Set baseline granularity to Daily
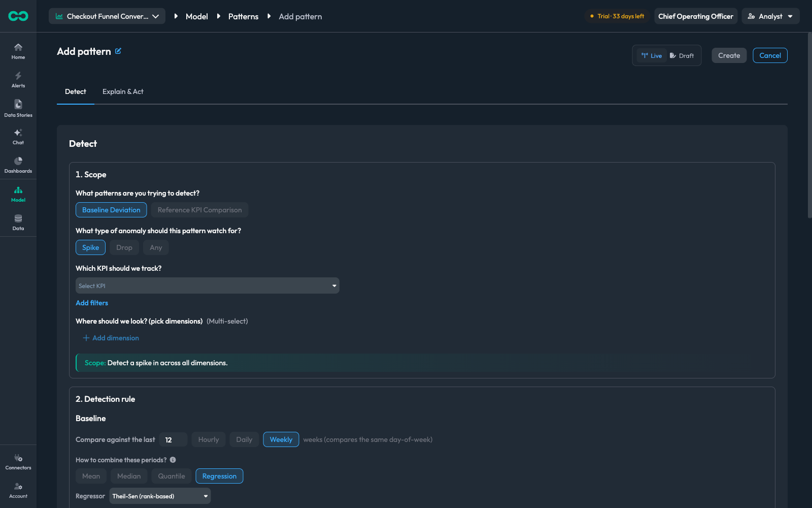Screen dimensions: 812x508 click(244, 439)
